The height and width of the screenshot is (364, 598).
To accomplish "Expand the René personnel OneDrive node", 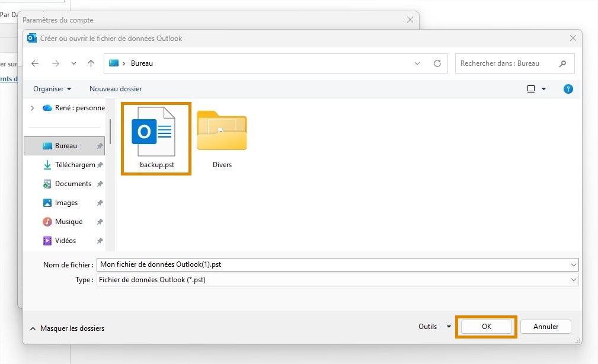I will (x=33, y=108).
